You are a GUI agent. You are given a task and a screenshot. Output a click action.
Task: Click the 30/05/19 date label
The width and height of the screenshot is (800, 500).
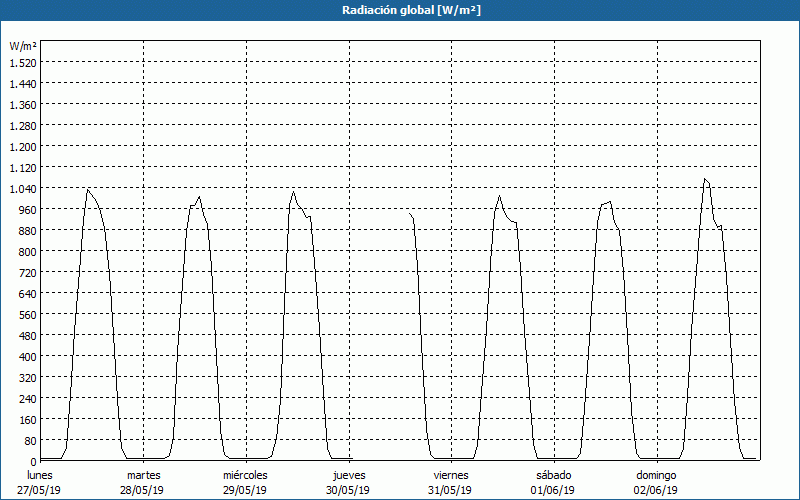[348, 490]
